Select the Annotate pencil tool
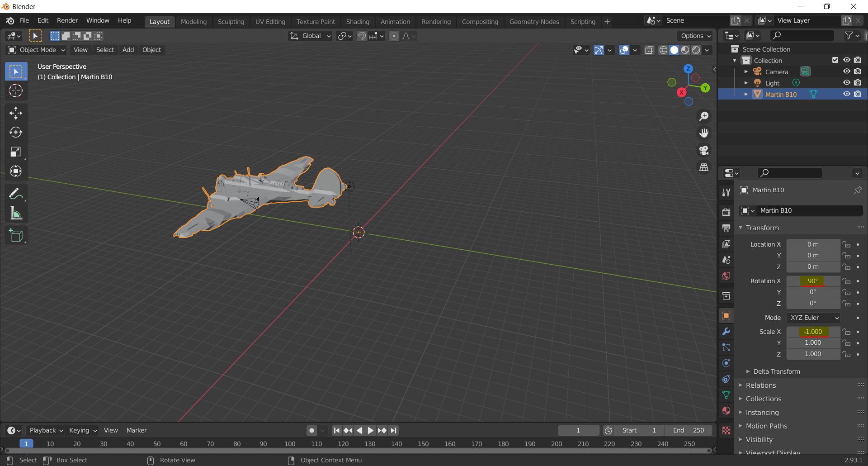This screenshot has width=868, height=466. (16, 194)
